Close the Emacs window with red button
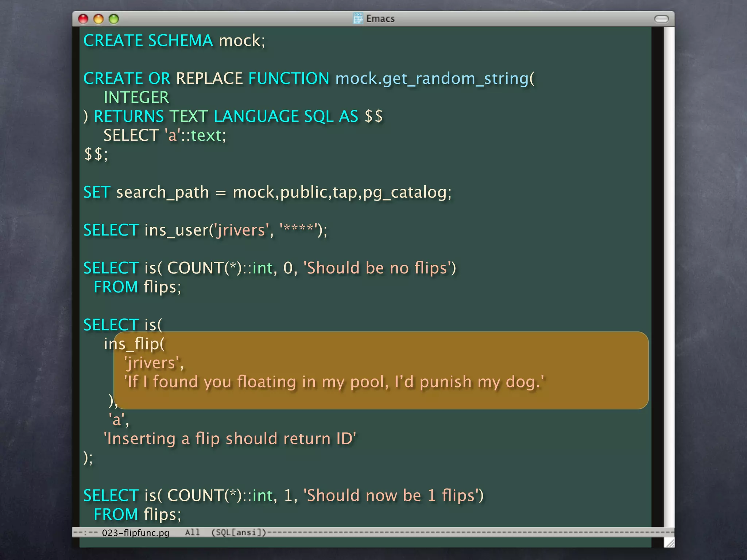 click(84, 19)
